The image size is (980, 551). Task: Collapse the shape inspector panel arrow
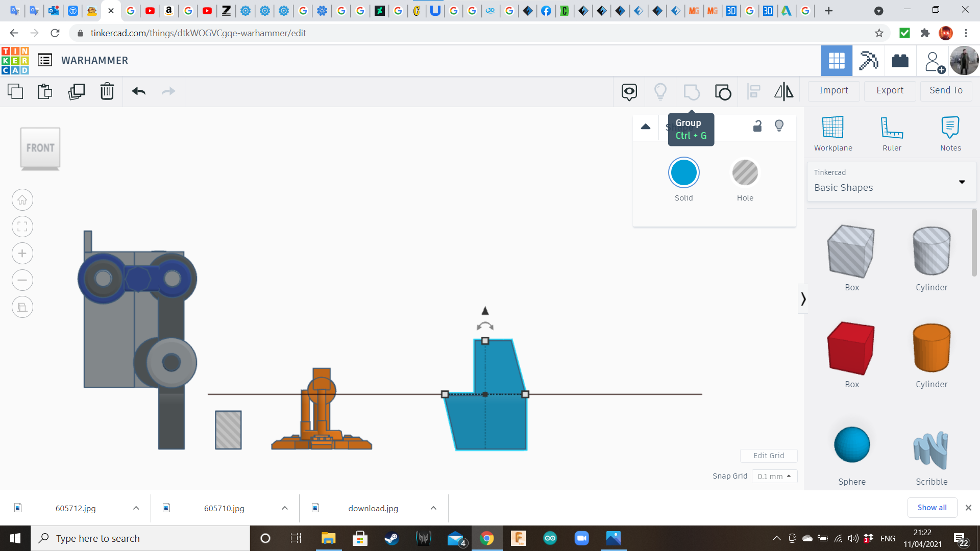646,127
